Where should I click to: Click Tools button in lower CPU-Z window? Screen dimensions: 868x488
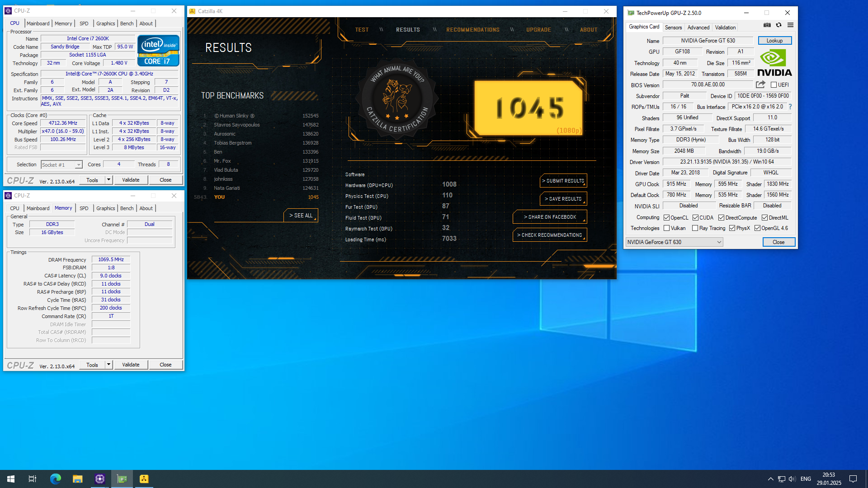(92, 365)
